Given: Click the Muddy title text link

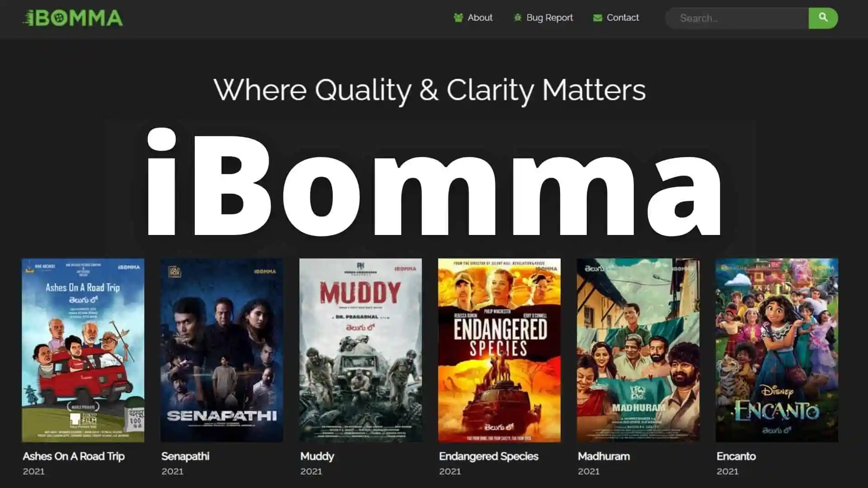Looking at the screenshot, I should (317, 456).
